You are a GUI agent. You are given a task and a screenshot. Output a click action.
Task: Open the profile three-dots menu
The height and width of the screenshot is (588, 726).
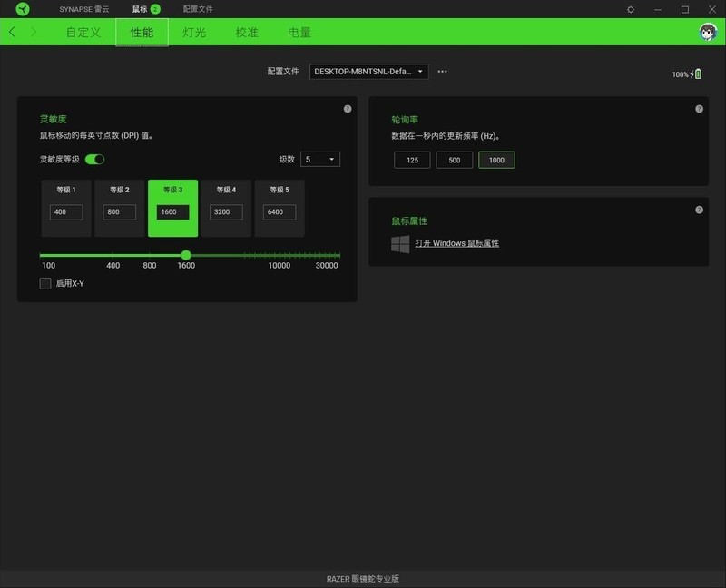(x=443, y=71)
